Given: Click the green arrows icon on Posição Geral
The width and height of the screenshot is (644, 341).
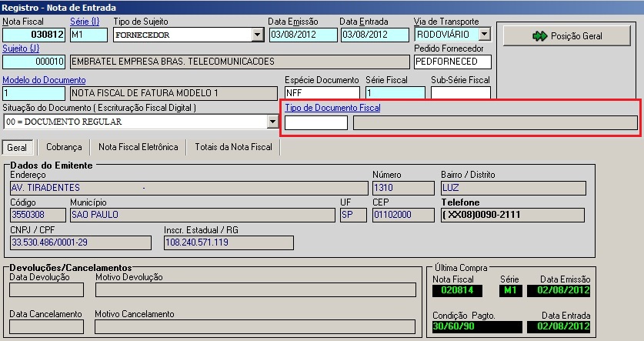Looking at the screenshot, I should tap(539, 36).
